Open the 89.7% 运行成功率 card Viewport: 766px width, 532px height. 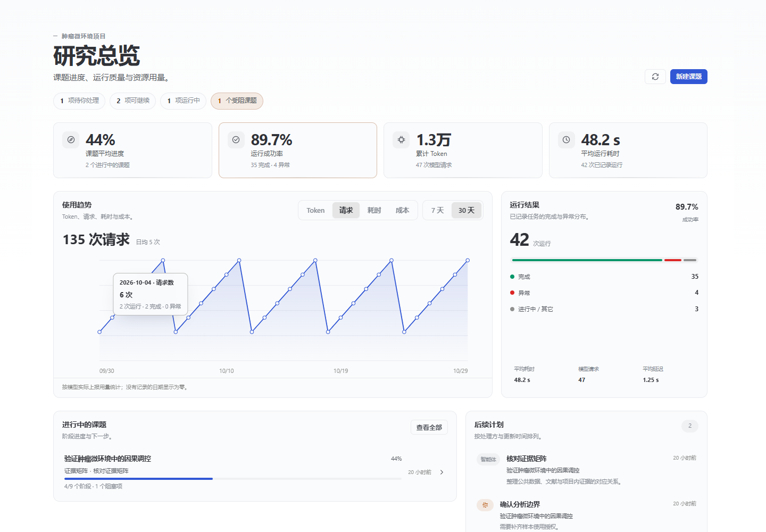click(x=298, y=150)
